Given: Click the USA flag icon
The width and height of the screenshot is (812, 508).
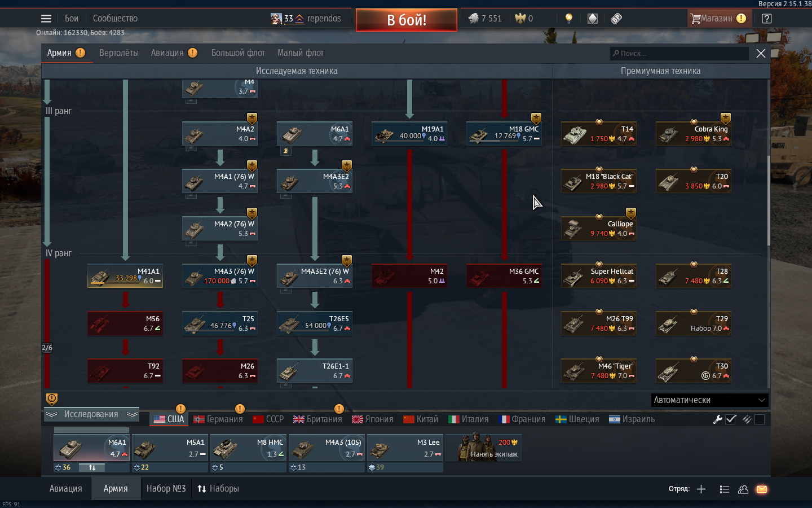Looking at the screenshot, I should [160, 419].
